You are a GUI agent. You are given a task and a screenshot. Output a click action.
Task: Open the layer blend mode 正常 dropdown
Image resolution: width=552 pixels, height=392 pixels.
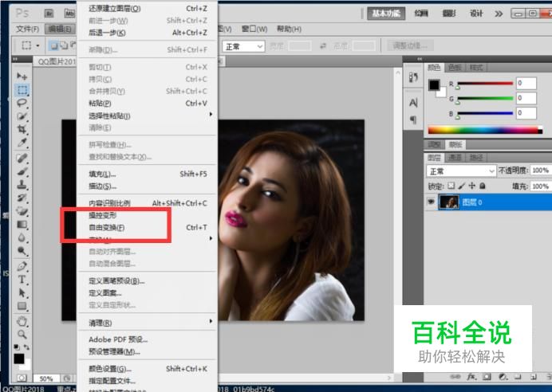[461, 171]
